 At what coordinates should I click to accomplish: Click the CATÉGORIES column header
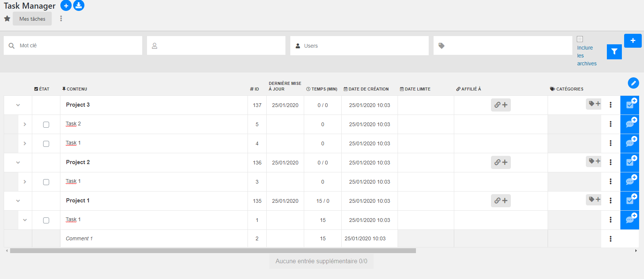coord(567,89)
